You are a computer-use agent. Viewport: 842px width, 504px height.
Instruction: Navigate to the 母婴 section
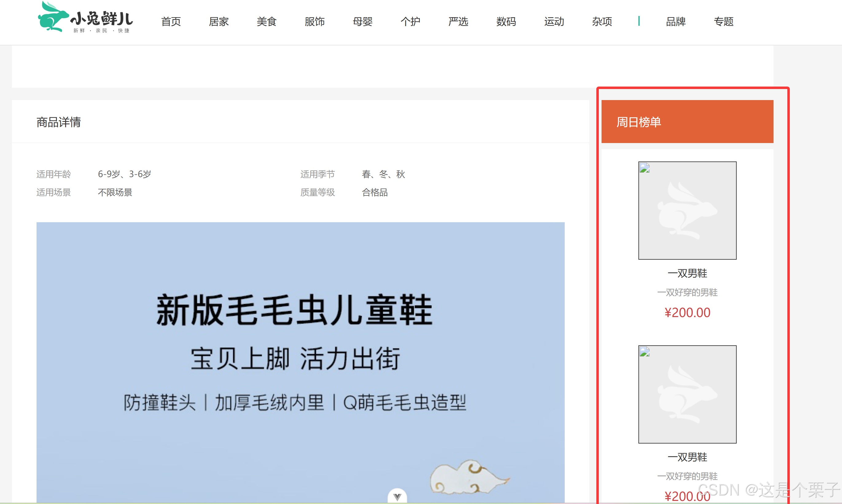363,22
